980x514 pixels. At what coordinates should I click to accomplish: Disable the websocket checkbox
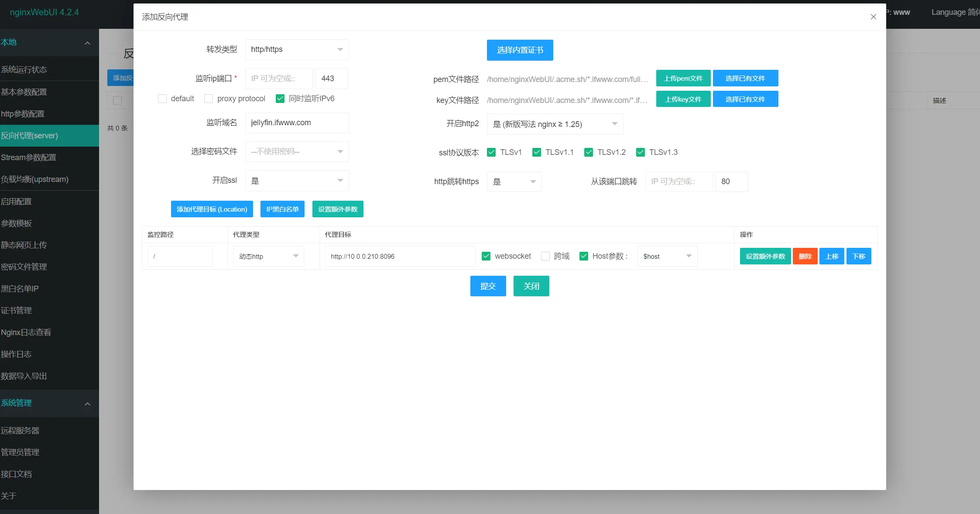tap(486, 256)
